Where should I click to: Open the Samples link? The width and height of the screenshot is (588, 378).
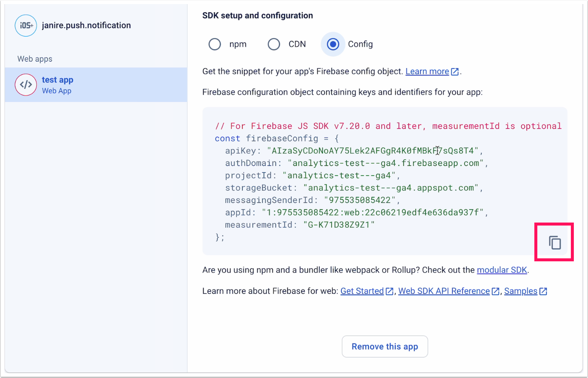[x=521, y=291]
